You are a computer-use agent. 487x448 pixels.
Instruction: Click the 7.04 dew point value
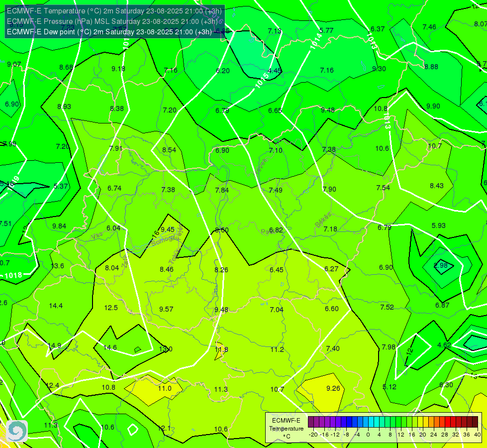pyautogui.click(x=277, y=310)
